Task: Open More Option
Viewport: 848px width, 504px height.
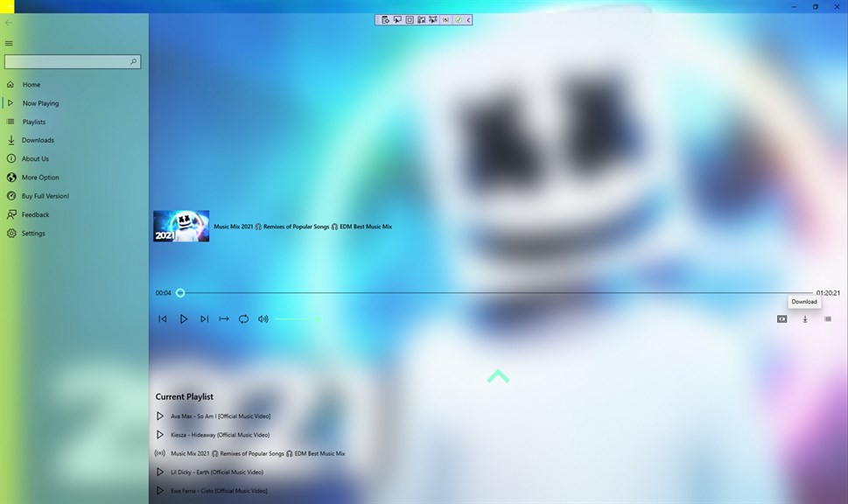Action: 74,178
